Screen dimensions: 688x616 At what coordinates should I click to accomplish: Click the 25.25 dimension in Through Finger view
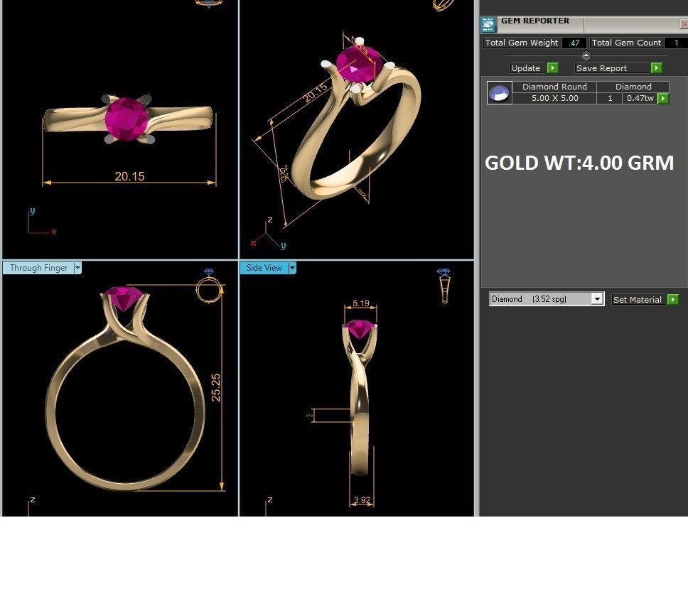tap(215, 387)
